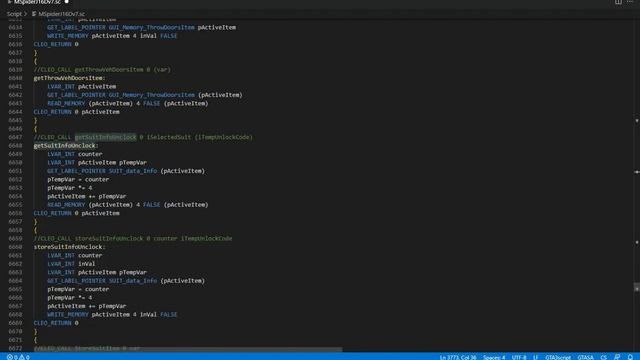Image resolution: width=640 pixels, height=360 pixels.
Task: Click line number 6660 in the gutter
Action: tap(15, 247)
